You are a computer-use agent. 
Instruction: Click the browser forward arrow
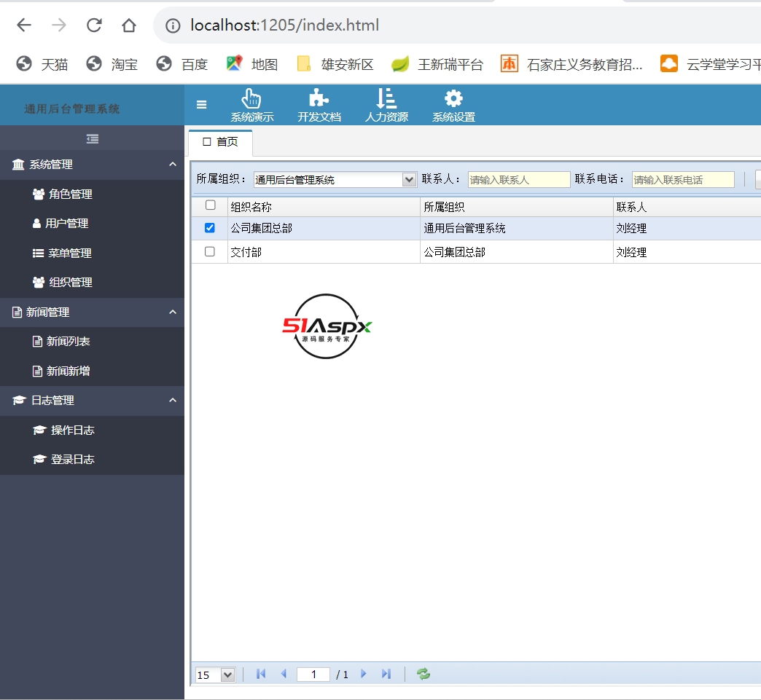pyautogui.click(x=59, y=25)
